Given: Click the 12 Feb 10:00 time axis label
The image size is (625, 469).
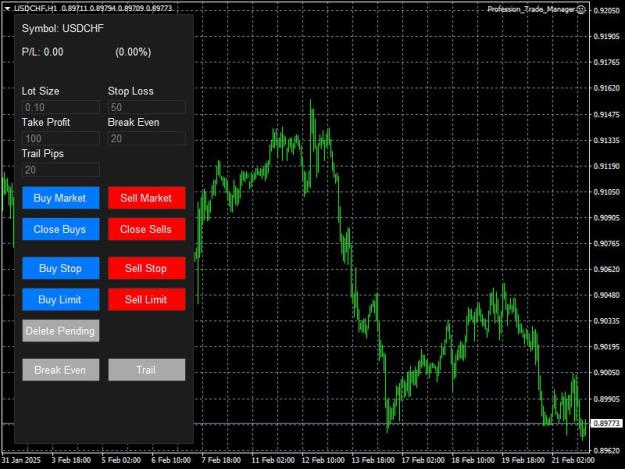Looking at the screenshot, I should [323, 460].
